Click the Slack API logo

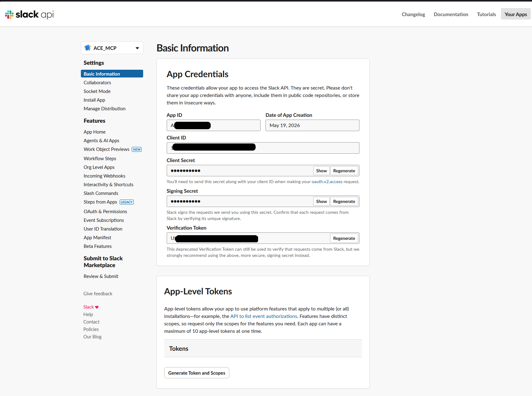[29, 14]
